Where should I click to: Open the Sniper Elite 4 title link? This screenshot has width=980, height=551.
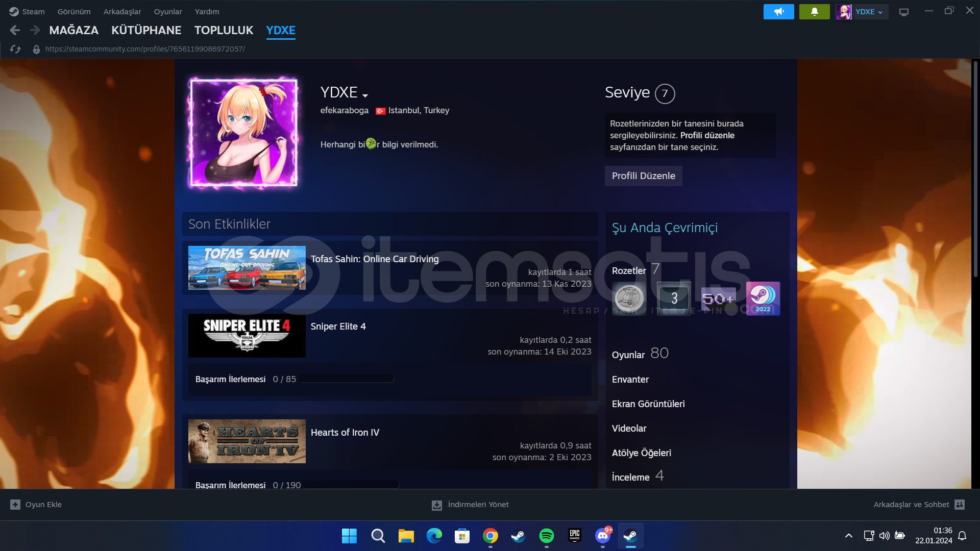click(x=338, y=327)
